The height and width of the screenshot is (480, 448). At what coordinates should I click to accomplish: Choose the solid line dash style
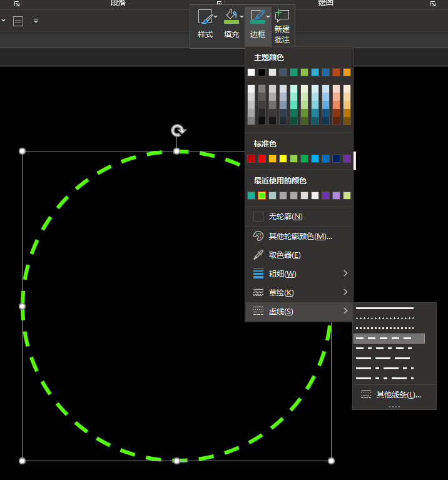pyautogui.click(x=385, y=309)
